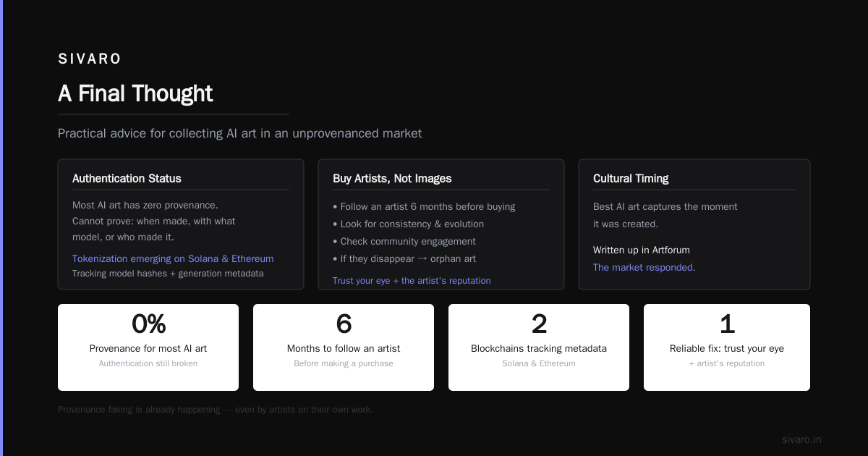Viewport: 868px width, 456px height.
Task: Select the Cultural Timing card title
Action: click(631, 178)
